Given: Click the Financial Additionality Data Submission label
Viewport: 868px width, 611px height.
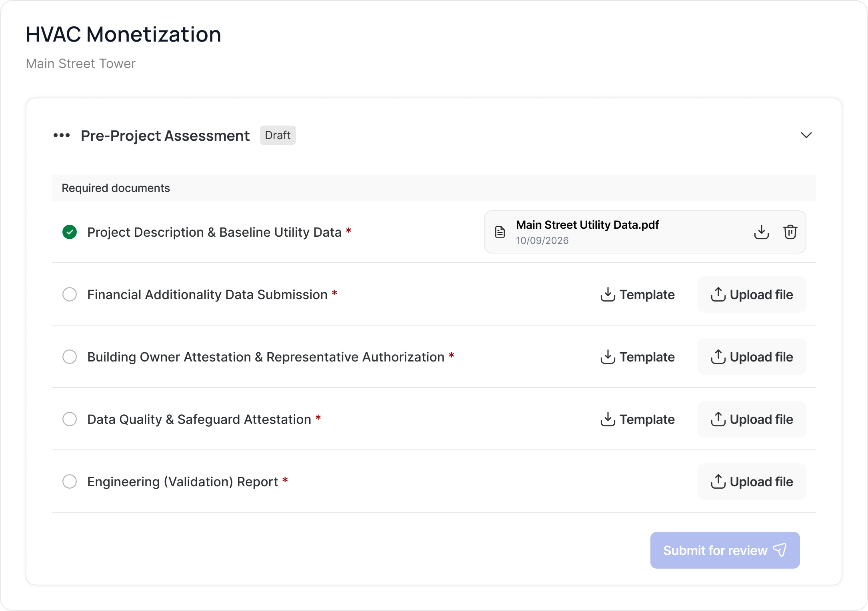Looking at the screenshot, I should 207,295.
